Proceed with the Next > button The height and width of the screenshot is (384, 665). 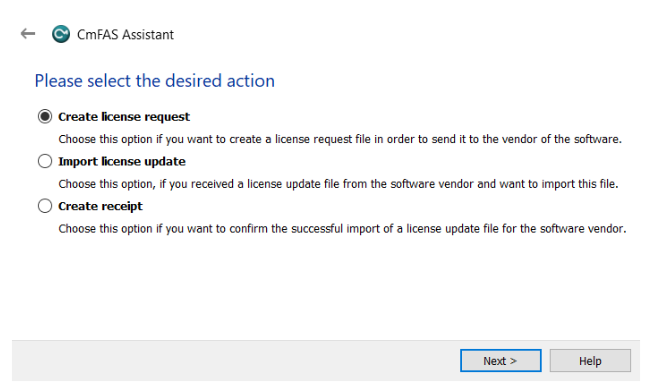click(x=500, y=361)
